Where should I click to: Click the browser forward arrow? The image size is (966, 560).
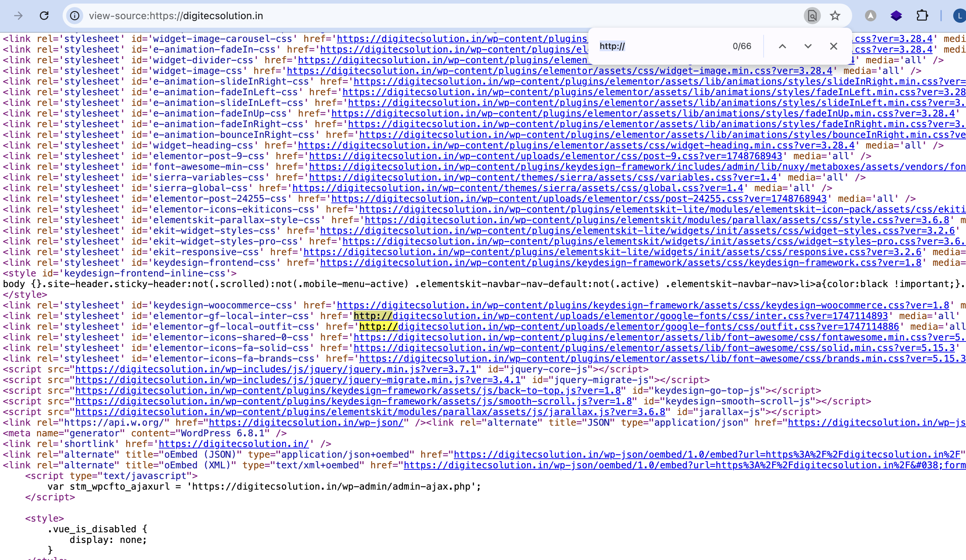pos(18,16)
